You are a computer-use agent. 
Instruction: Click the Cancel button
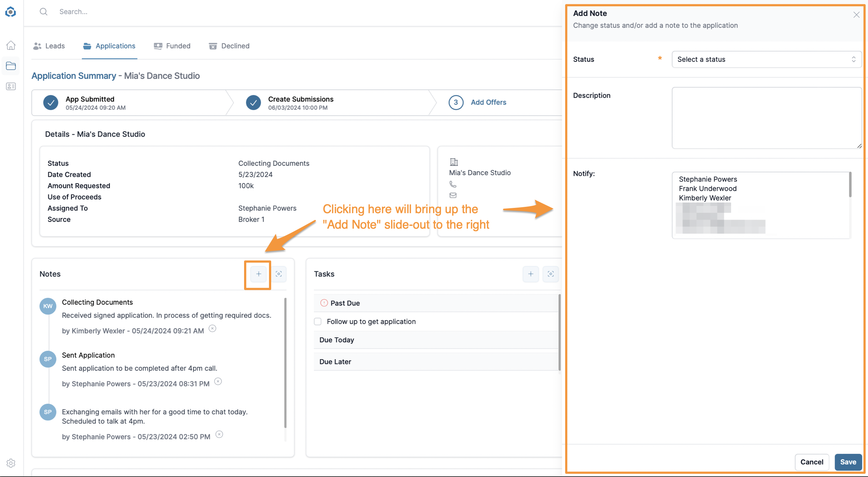pos(812,462)
